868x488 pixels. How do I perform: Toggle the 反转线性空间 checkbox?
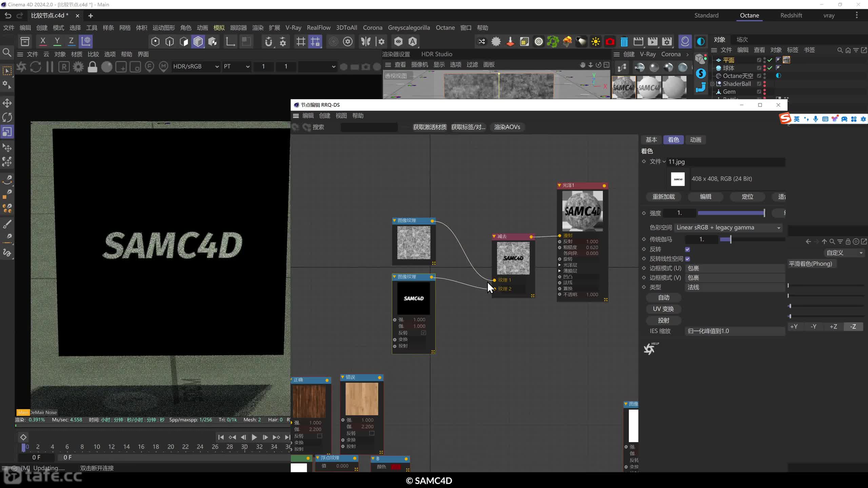pos(687,259)
